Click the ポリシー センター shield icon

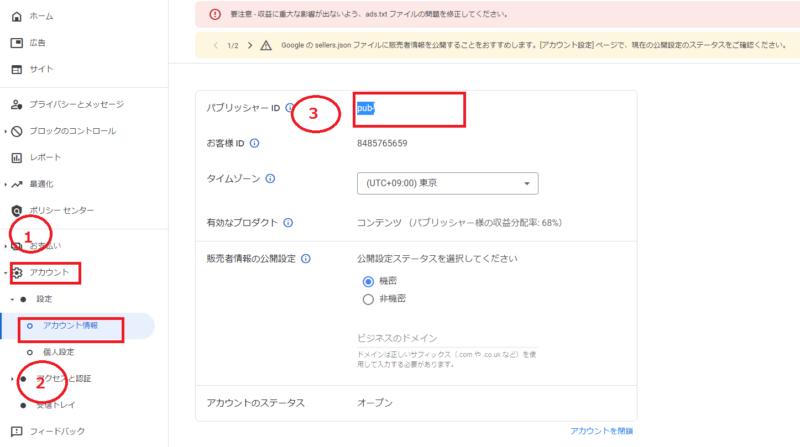click(16, 210)
